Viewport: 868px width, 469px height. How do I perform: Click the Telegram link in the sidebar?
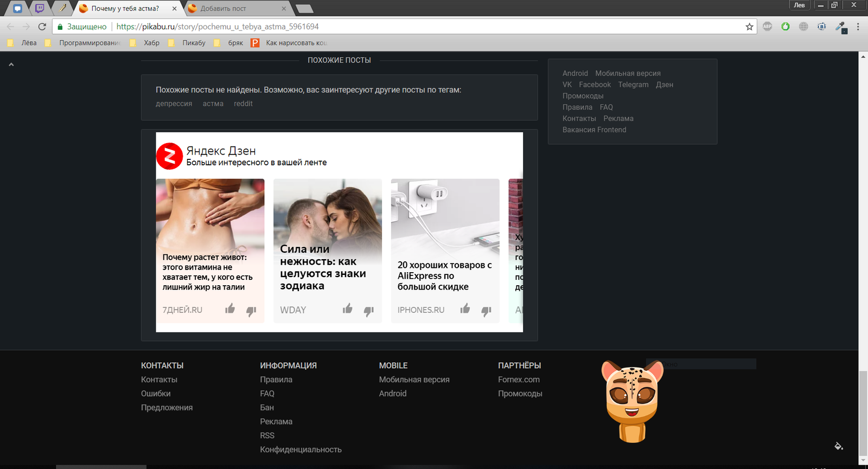pyautogui.click(x=633, y=85)
